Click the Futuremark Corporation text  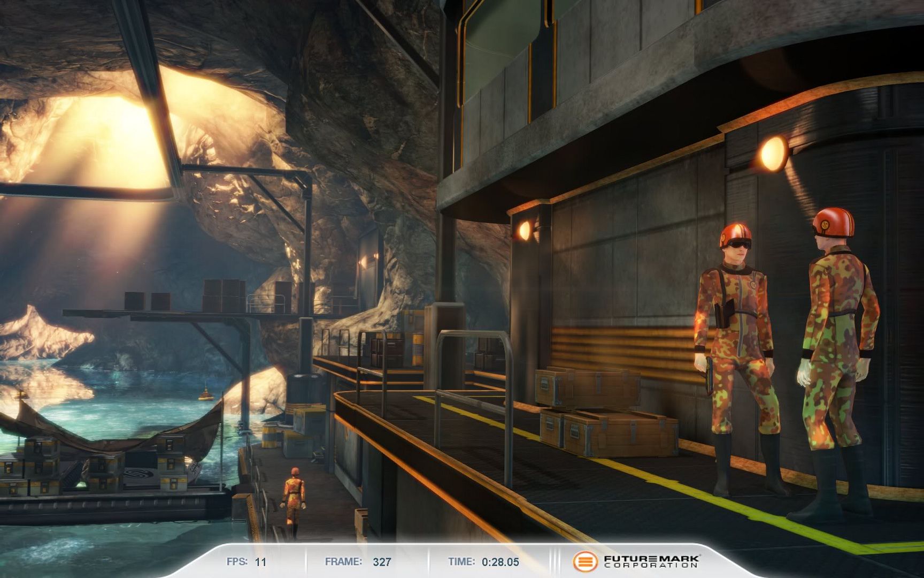point(652,561)
